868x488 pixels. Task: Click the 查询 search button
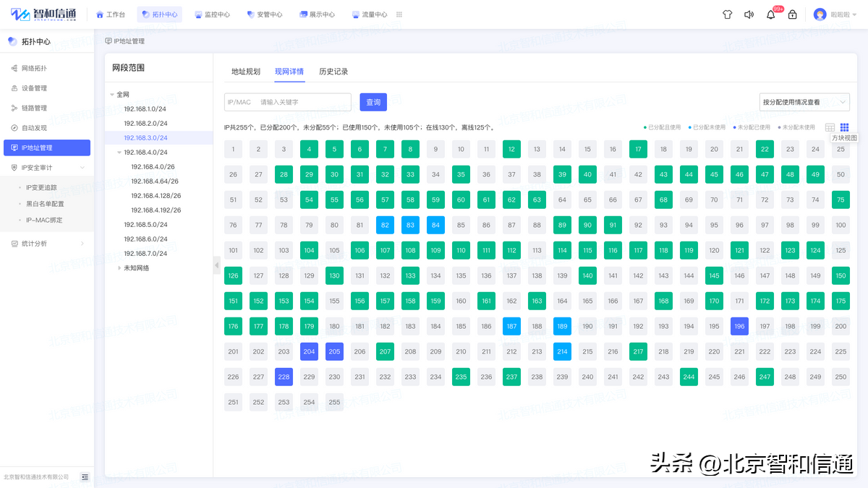[x=373, y=102]
